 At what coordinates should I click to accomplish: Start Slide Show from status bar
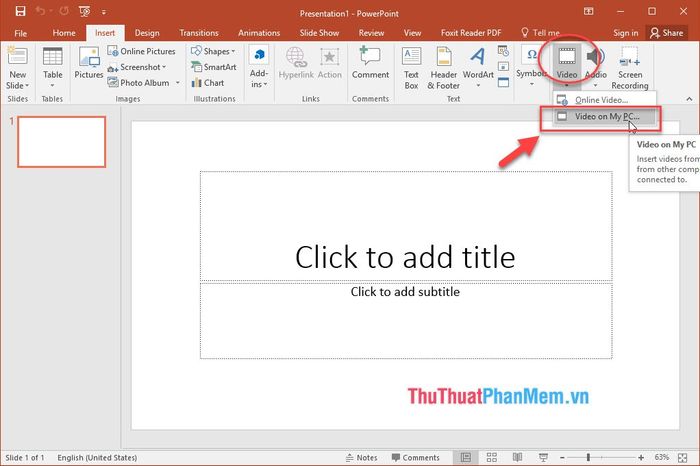click(x=543, y=458)
